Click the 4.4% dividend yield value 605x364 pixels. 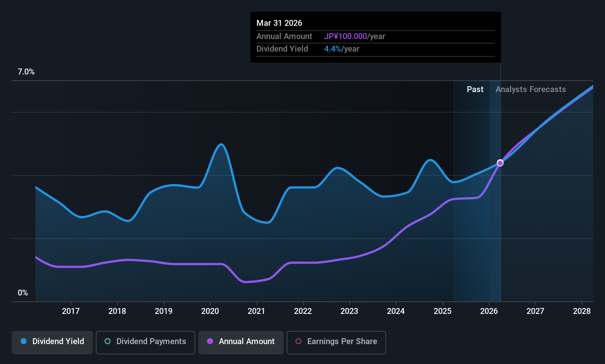pos(333,49)
